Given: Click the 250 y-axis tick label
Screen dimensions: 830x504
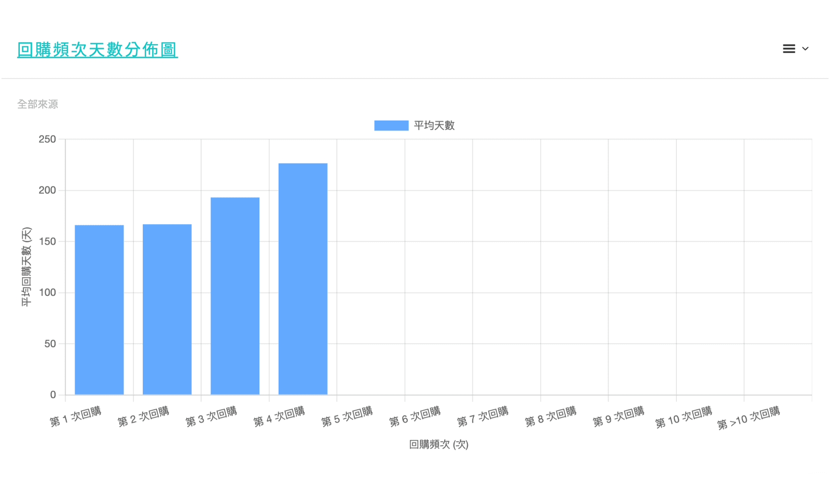Looking at the screenshot, I should (x=47, y=139).
